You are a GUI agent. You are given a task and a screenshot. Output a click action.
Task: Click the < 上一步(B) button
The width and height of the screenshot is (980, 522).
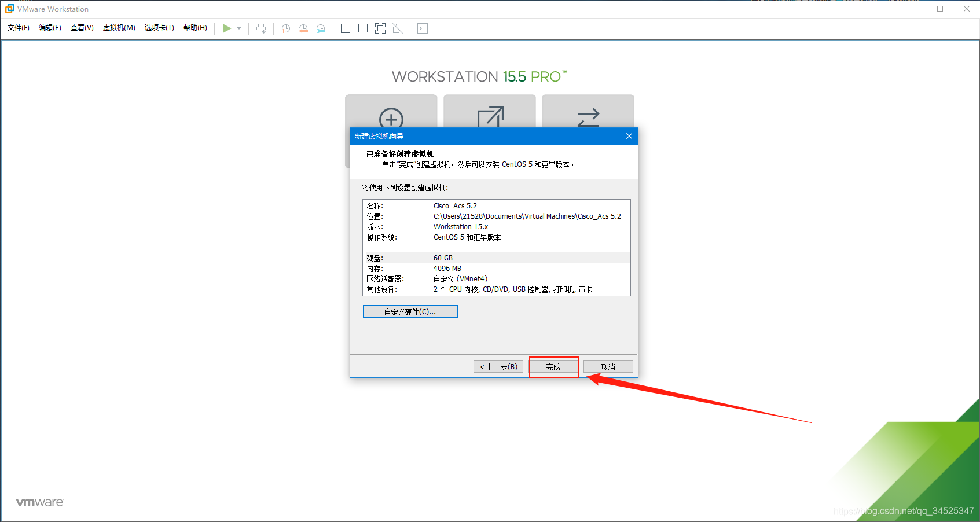pos(498,367)
